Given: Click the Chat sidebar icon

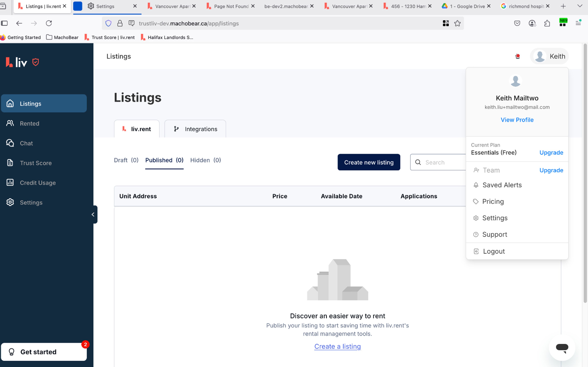Looking at the screenshot, I should [x=10, y=143].
